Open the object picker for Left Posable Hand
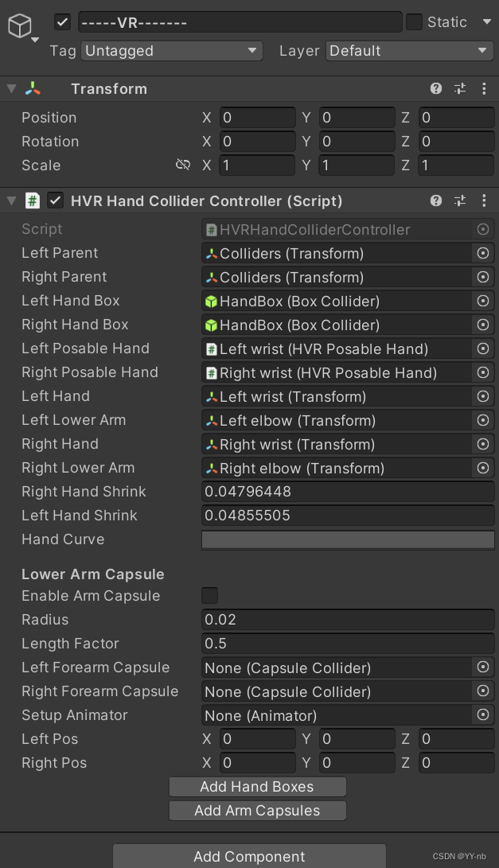499x868 pixels. [484, 348]
